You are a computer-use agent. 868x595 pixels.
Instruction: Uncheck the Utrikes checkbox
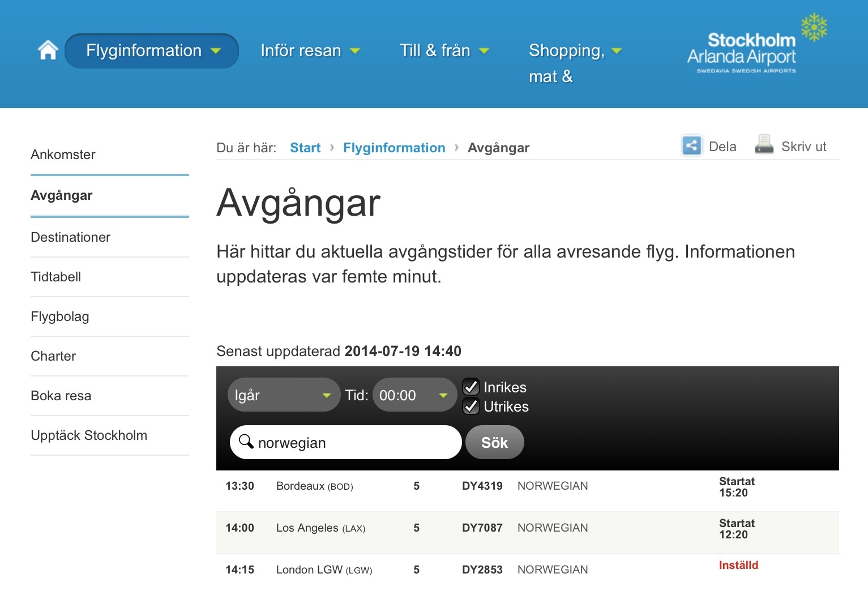471,406
